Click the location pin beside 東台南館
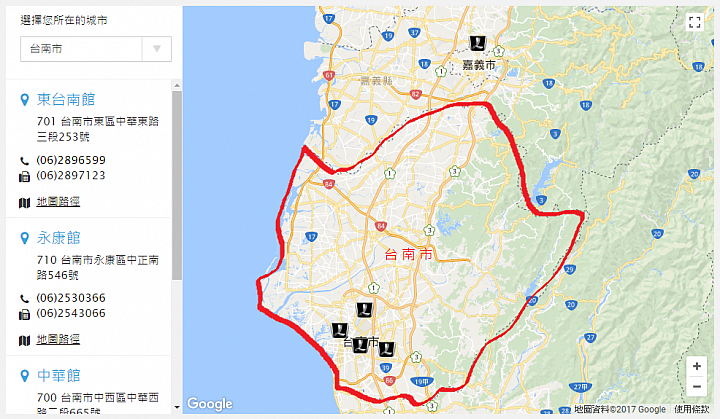This screenshot has height=419, width=720. point(25,100)
